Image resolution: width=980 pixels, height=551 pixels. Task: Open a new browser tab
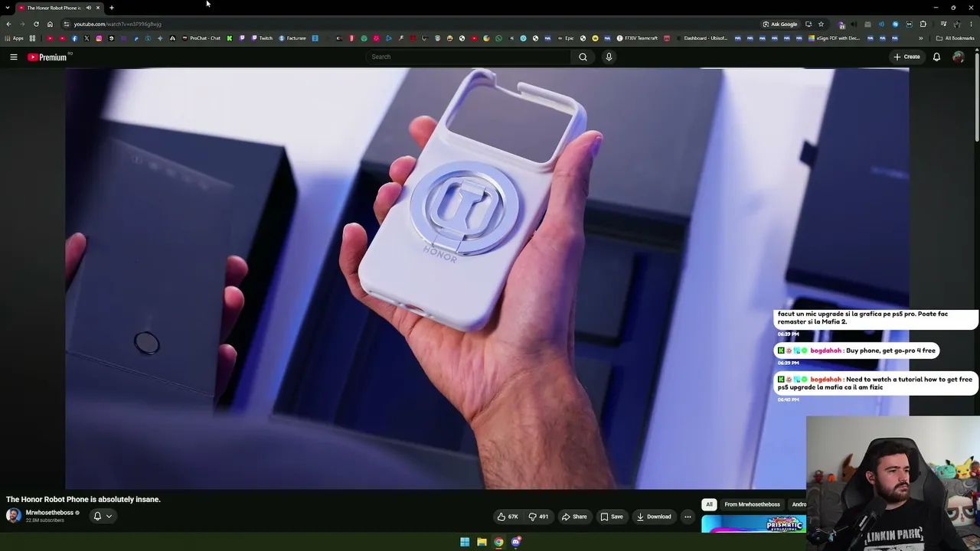[x=112, y=8]
